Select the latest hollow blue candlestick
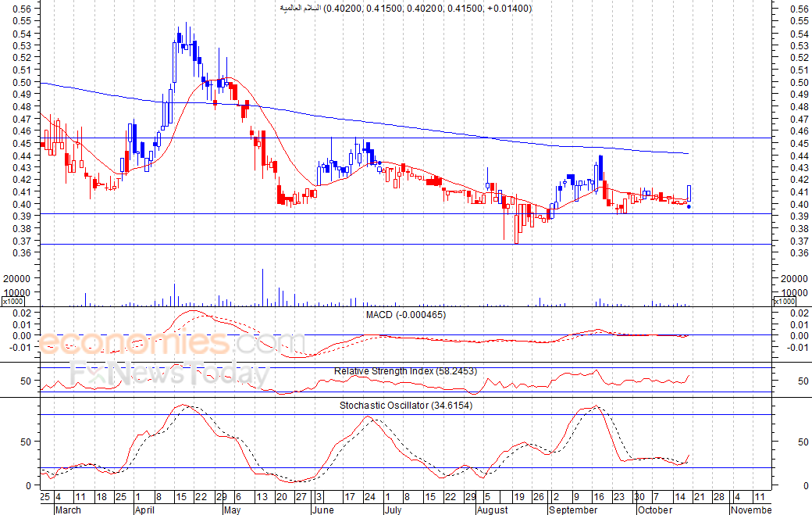The image size is (812, 515). tap(689, 193)
